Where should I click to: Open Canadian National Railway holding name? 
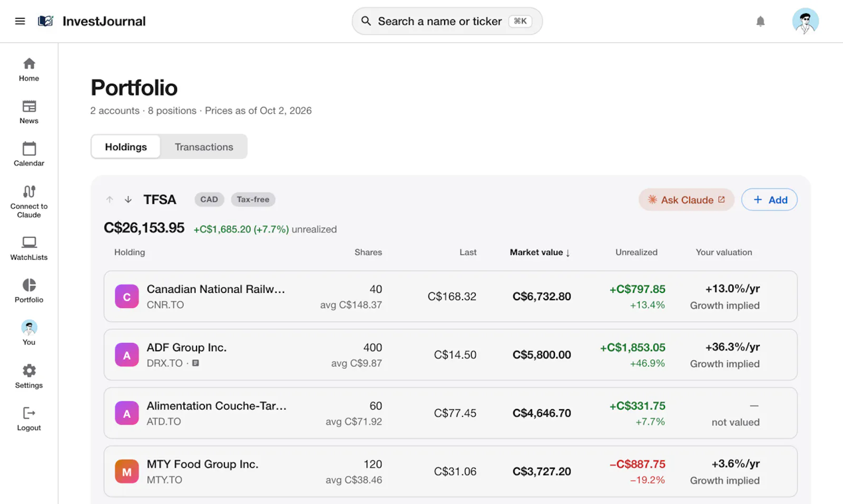point(216,289)
